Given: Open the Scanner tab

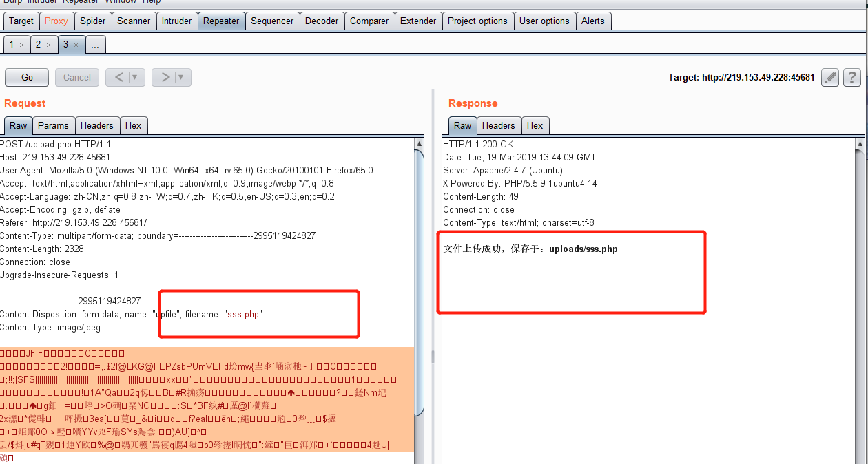Looking at the screenshot, I should 134,21.
